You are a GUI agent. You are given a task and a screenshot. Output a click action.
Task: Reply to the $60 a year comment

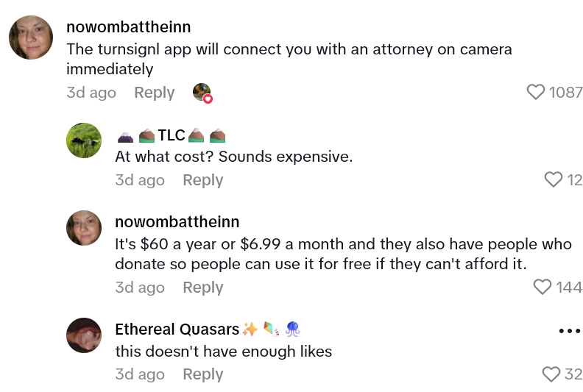coord(202,287)
